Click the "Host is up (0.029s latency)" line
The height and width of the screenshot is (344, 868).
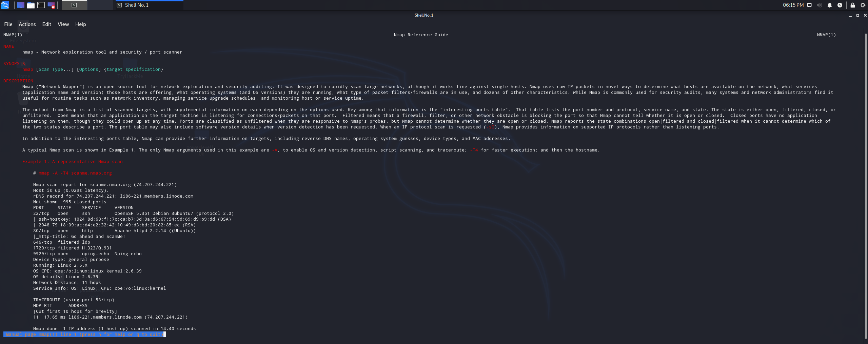point(71,190)
